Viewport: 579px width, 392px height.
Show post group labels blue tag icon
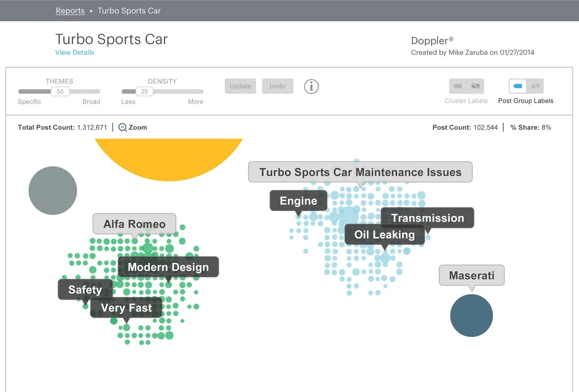coord(518,86)
